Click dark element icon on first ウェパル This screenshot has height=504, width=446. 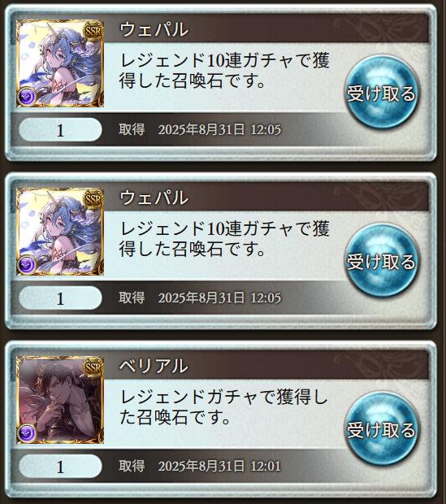[x=27, y=97]
